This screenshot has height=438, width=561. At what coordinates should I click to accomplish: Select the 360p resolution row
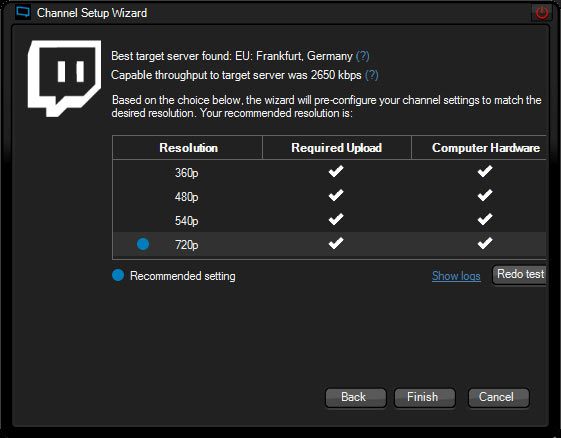click(329, 172)
